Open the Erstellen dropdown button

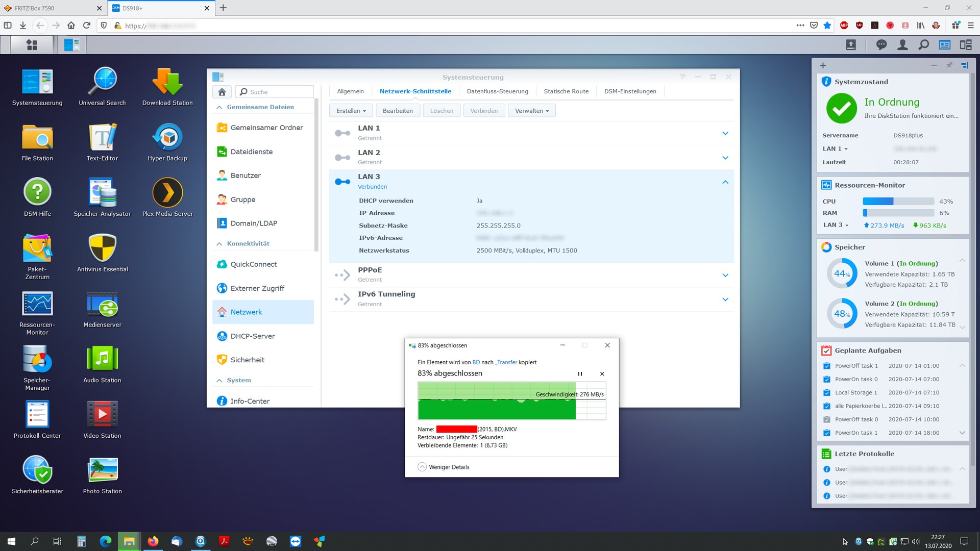pyautogui.click(x=351, y=111)
